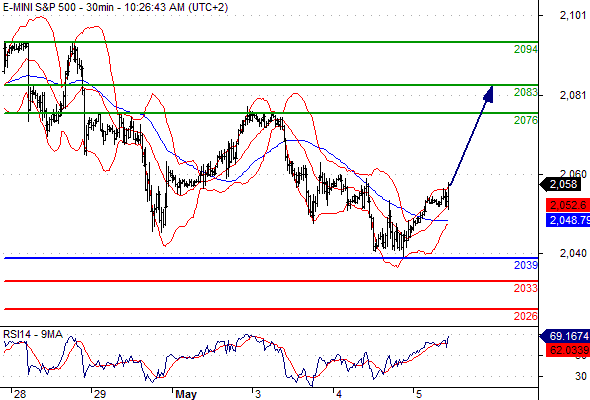
Task: Click the red 2,052.6 price tag
Action: point(568,205)
